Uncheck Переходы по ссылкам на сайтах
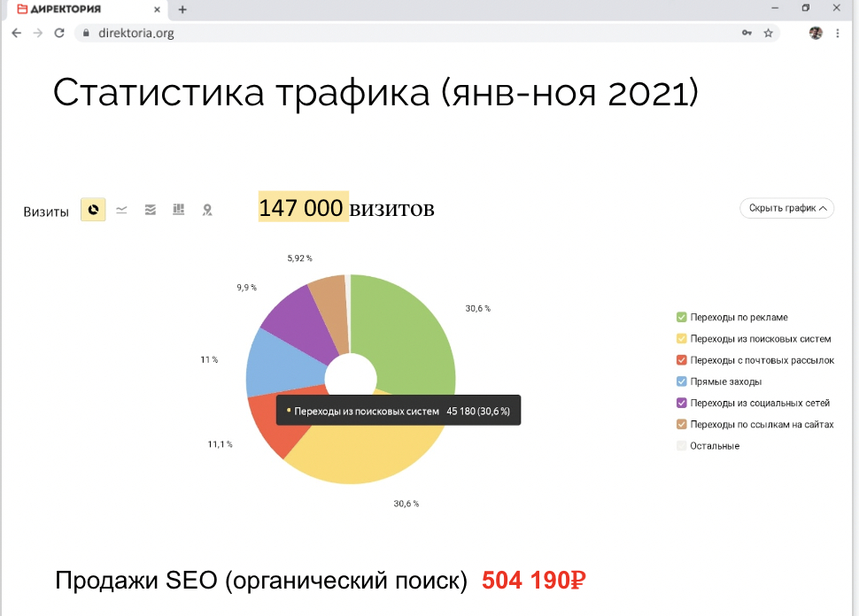This screenshot has width=859, height=616. 682,424
